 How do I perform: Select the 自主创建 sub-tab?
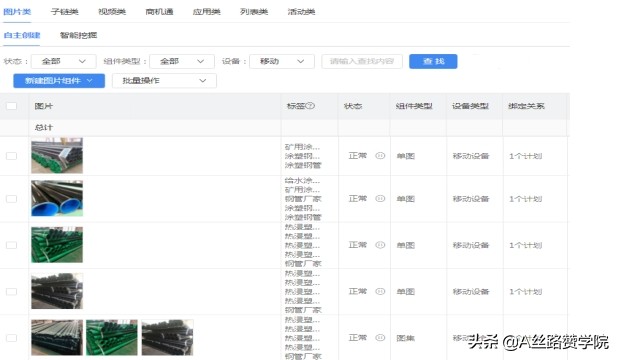[22, 35]
